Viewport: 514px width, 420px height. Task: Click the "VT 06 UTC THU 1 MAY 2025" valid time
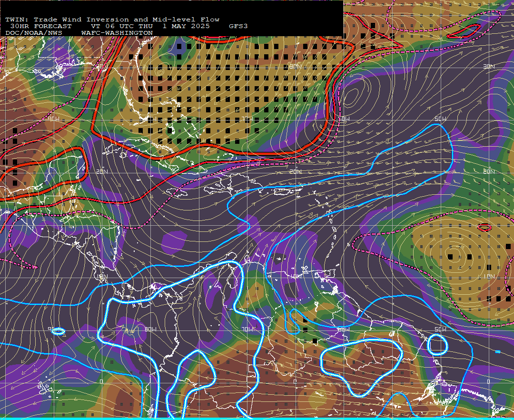(x=150, y=26)
